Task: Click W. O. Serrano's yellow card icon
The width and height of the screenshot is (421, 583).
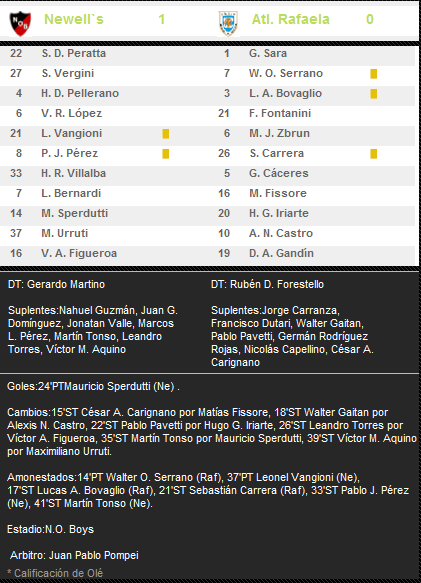Action: 374,74
